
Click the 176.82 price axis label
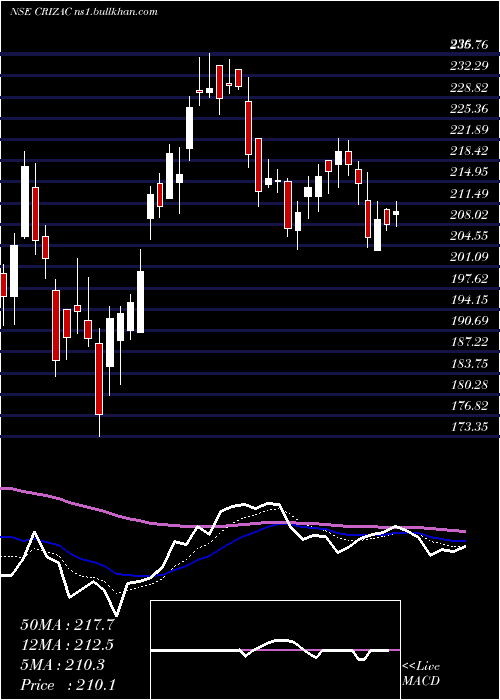tap(469, 406)
